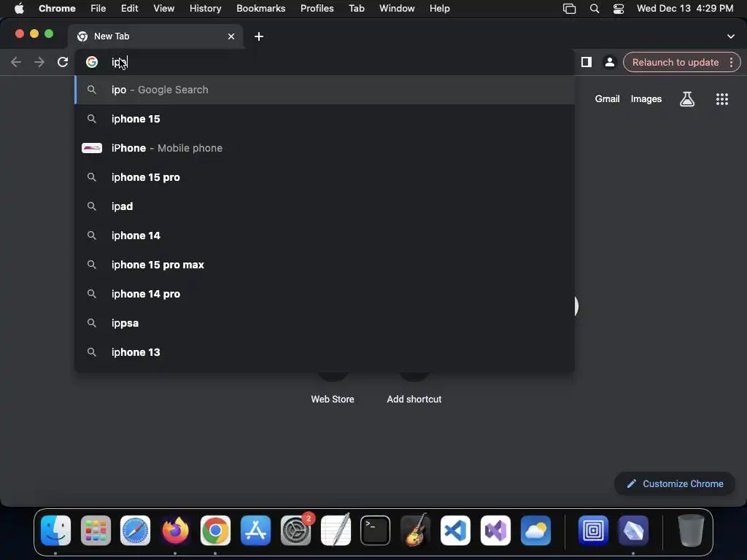This screenshot has width=747, height=560.
Task: Open the Edit menu
Action: (129, 8)
